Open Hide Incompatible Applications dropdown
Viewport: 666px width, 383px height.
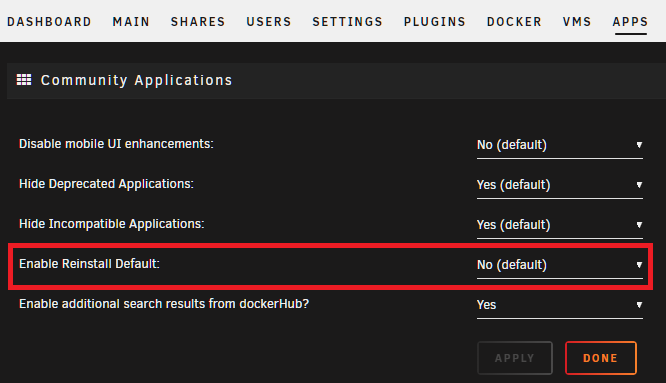(559, 225)
